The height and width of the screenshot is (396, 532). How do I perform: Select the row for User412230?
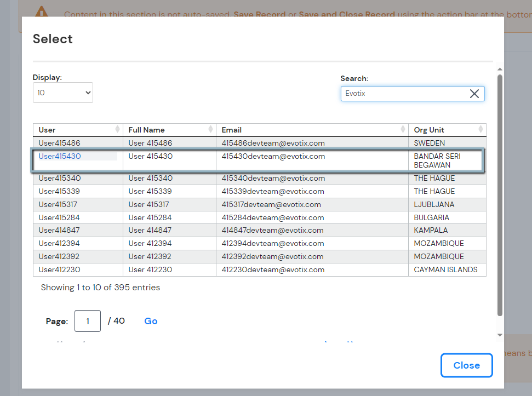(59, 269)
